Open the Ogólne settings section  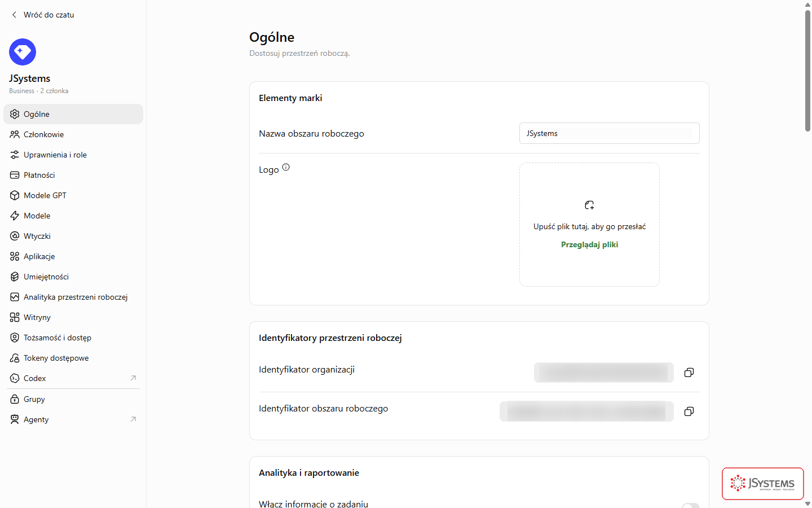point(73,114)
